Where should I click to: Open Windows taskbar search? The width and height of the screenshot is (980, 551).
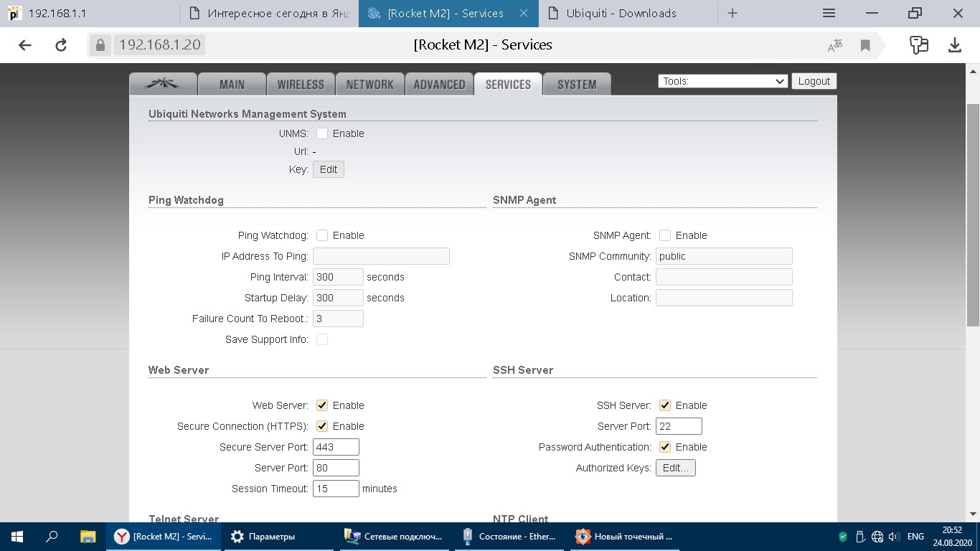(52, 537)
